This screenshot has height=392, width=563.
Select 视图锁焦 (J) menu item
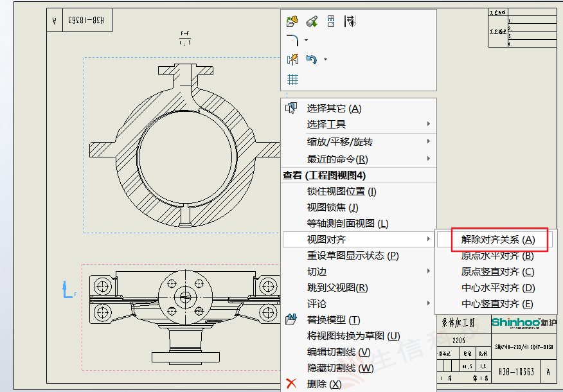click(x=359, y=208)
